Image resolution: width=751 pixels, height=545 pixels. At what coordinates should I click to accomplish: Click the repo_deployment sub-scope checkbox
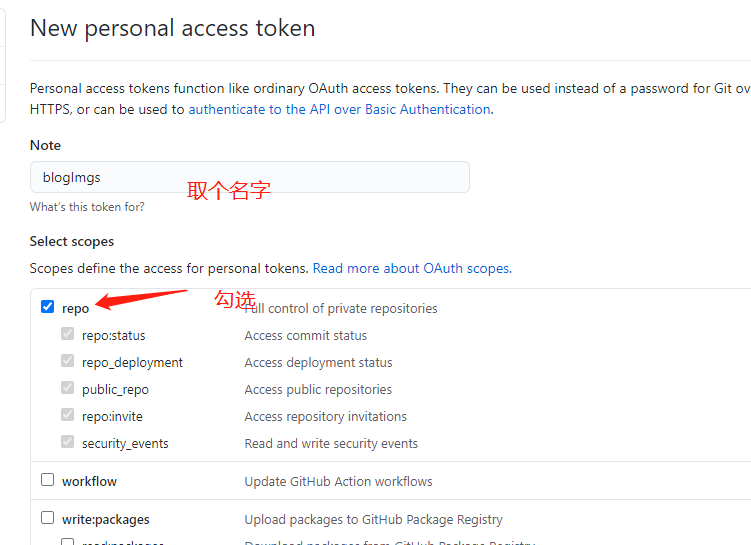68,360
